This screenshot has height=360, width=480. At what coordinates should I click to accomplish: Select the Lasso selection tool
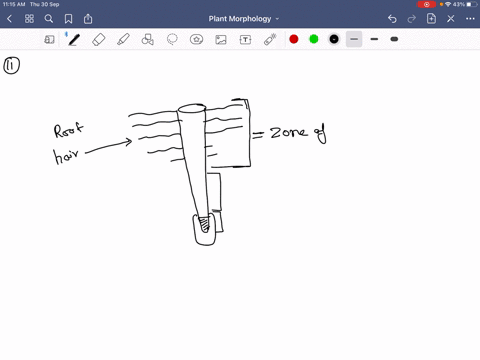tap(172, 40)
